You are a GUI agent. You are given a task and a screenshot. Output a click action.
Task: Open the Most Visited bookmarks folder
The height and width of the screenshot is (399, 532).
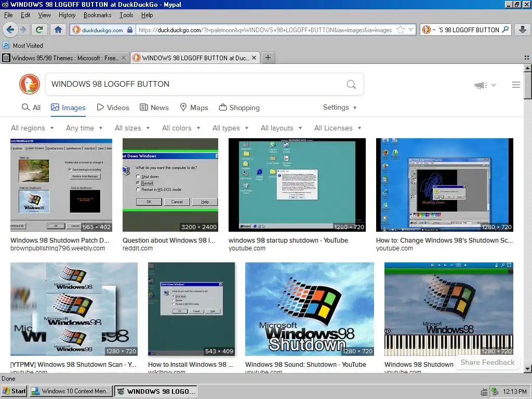(23, 46)
